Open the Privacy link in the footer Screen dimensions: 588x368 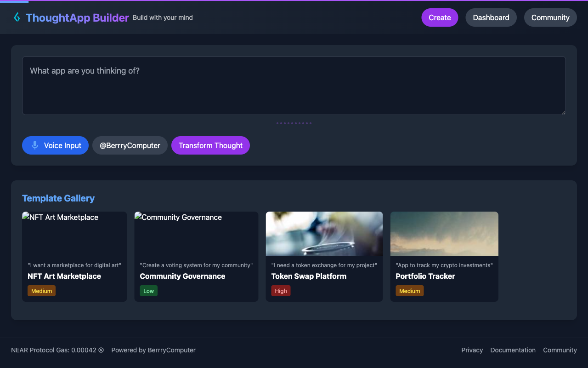[472, 350]
